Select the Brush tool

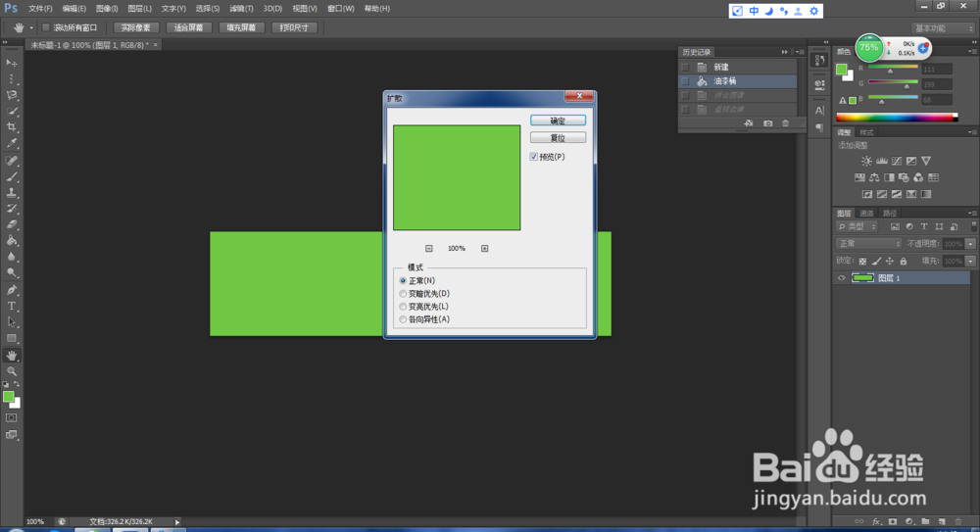click(11, 177)
